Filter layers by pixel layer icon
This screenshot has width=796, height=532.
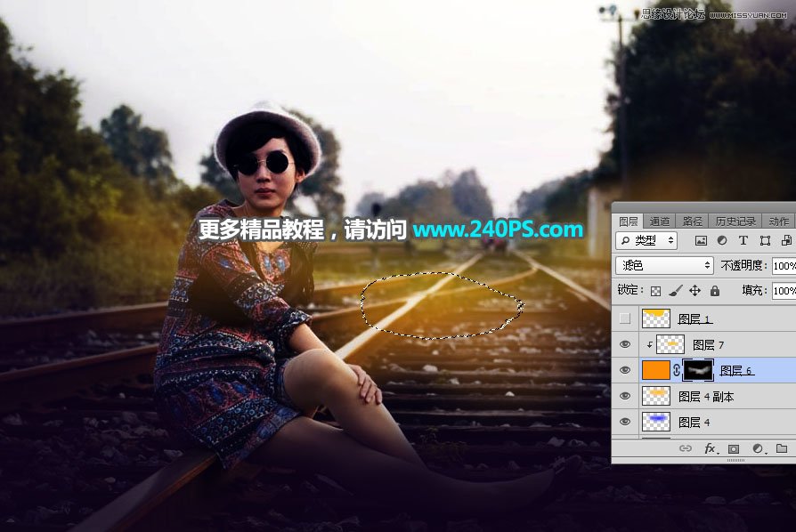tap(701, 240)
